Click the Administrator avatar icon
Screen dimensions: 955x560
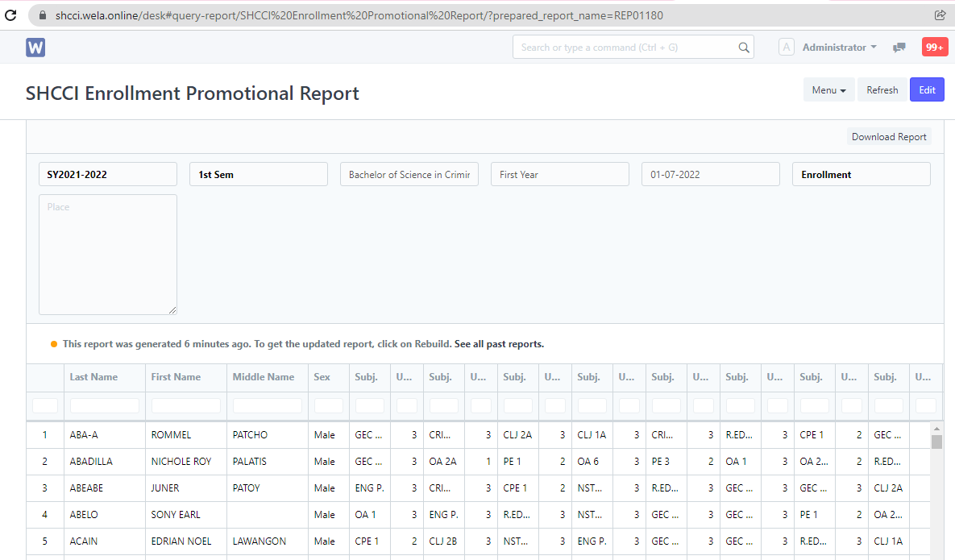coord(786,48)
